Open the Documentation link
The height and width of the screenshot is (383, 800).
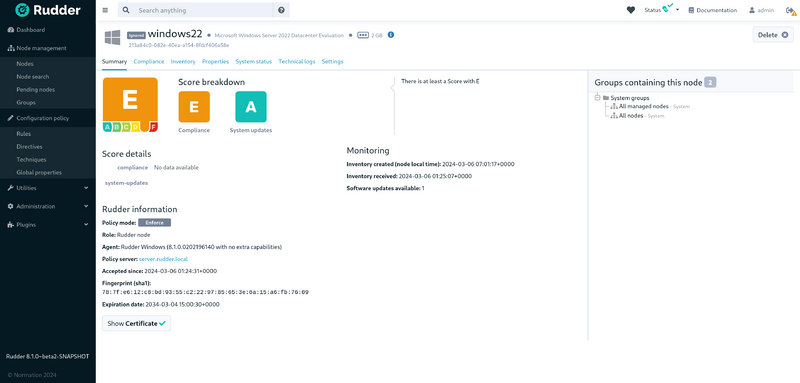click(712, 10)
